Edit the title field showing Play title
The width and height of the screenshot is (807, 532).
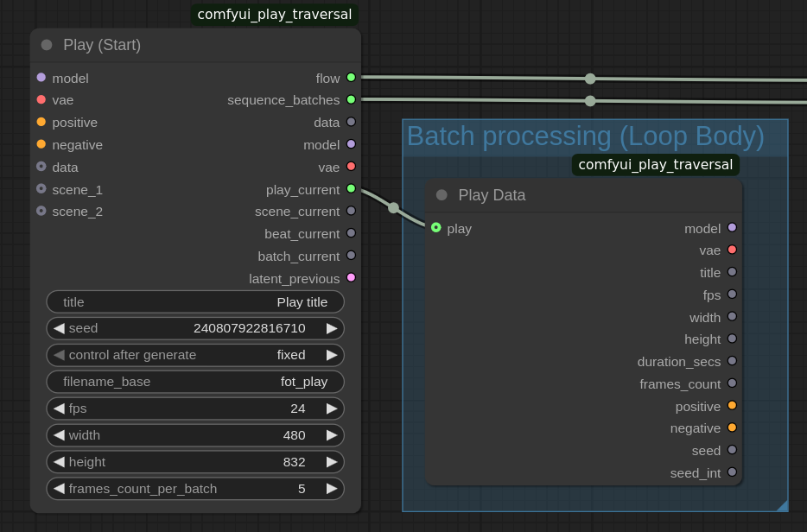(x=195, y=302)
